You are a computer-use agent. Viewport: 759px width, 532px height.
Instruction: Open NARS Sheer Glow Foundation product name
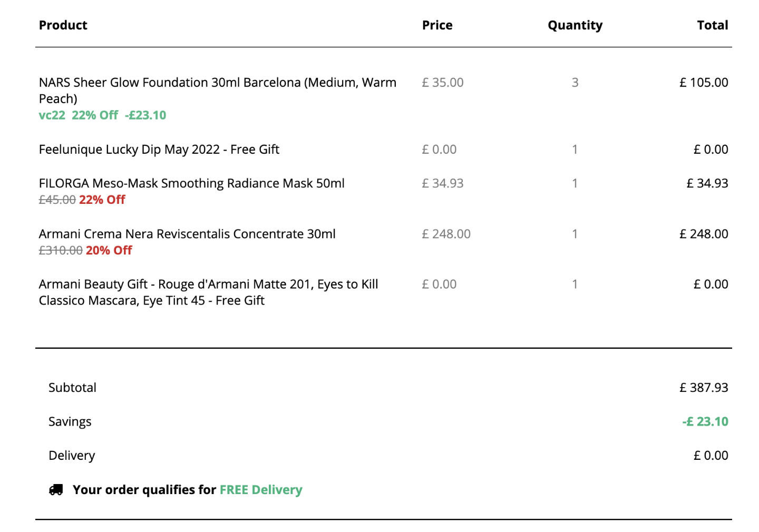point(218,91)
